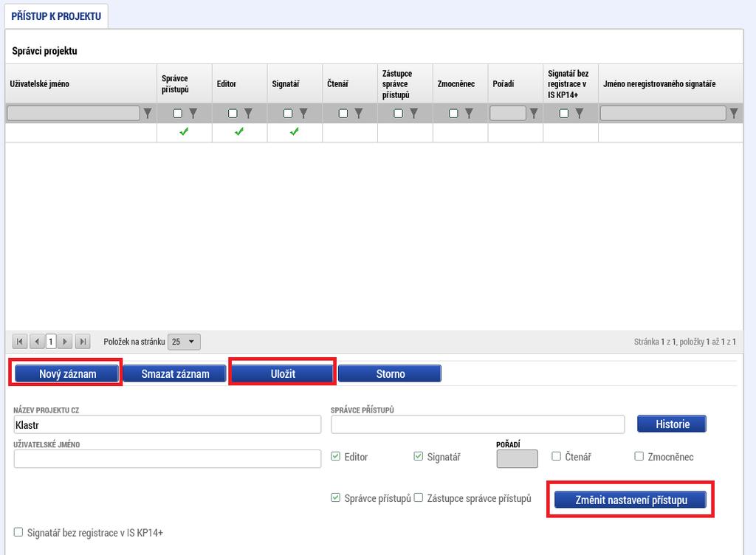Image resolution: width=756 pixels, height=555 pixels.
Task: Open filter icon for Editor column
Action: pos(248,113)
